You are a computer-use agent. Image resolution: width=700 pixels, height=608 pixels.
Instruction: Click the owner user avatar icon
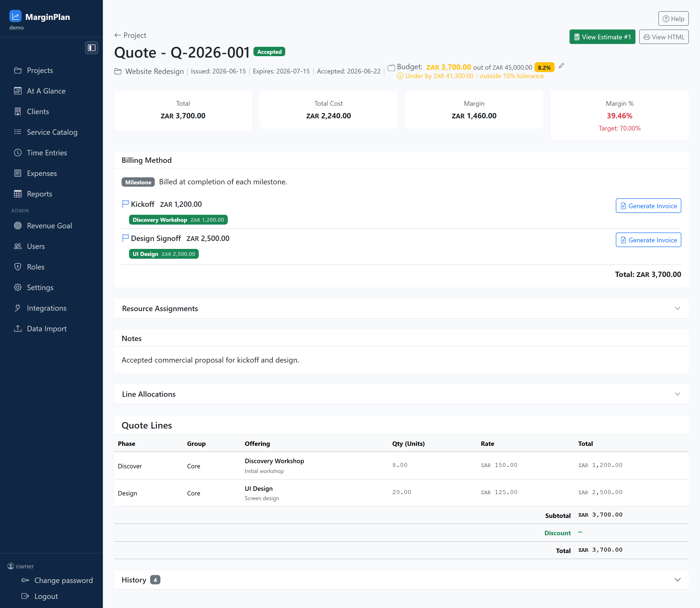(x=11, y=566)
